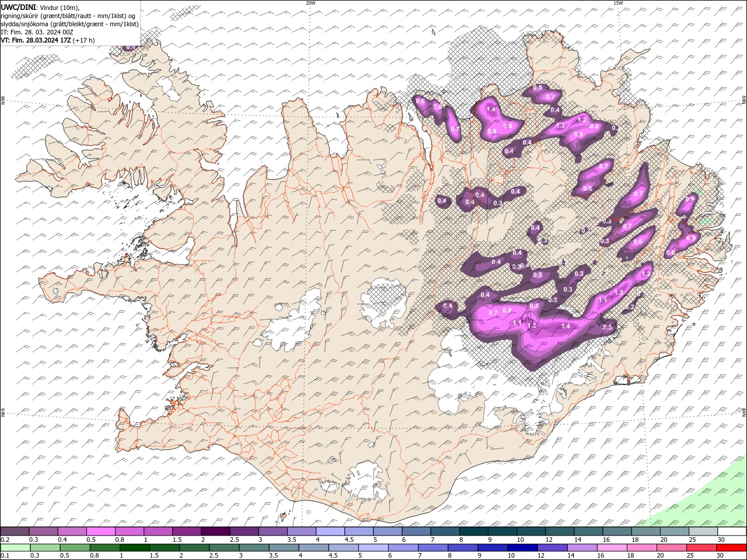Image resolution: width=747 pixels, height=560 pixels.
Task: Click the '4.5' label in upper legend row
Action: 349,540
